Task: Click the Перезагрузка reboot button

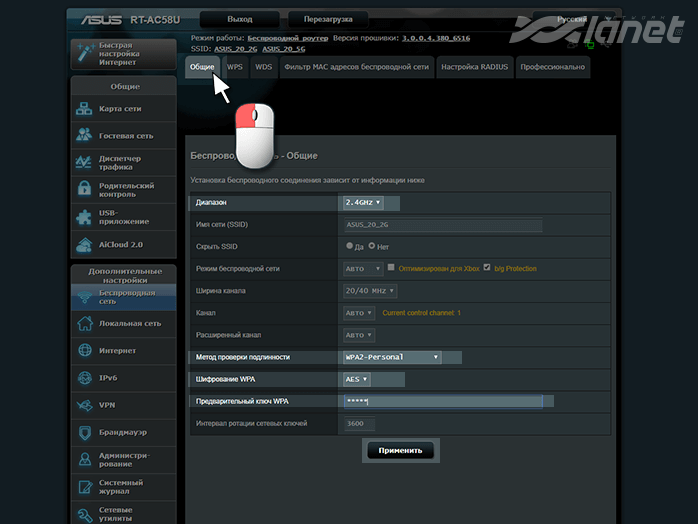Action: click(321, 19)
